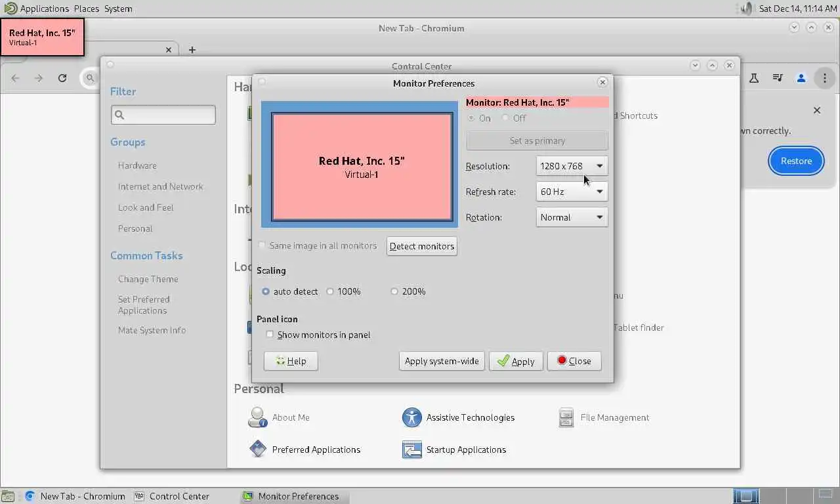Switch to New Tab - Chromium taskbar item
Image resolution: width=840 pixels, height=504 pixels.
[75, 496]
